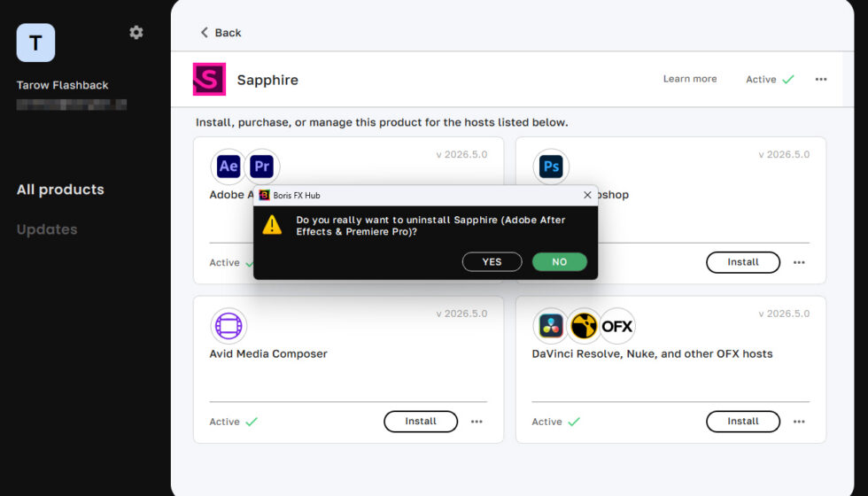Screen dimensions: 868x496
Task: Open DaVinci Resolve card more options menu
Action: [799, 422]
